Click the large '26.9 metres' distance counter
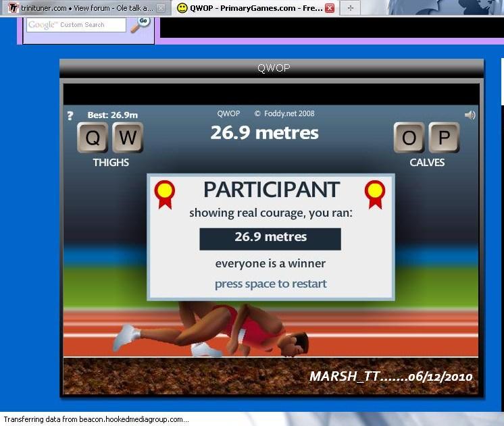Screen dimensions: 504x426 pyautogui.click(x=265, y=133)
